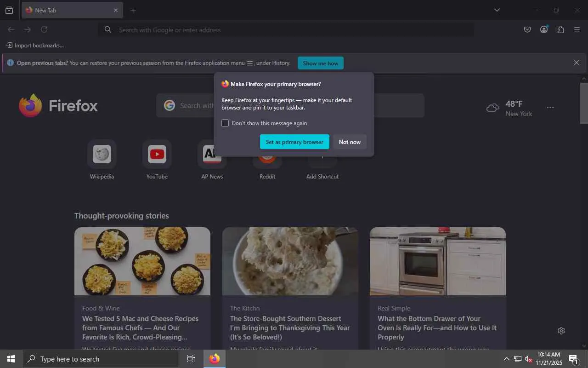The image size is (588, 368).
Task: Open the Windows Start menu
Action: coord(11,359)
